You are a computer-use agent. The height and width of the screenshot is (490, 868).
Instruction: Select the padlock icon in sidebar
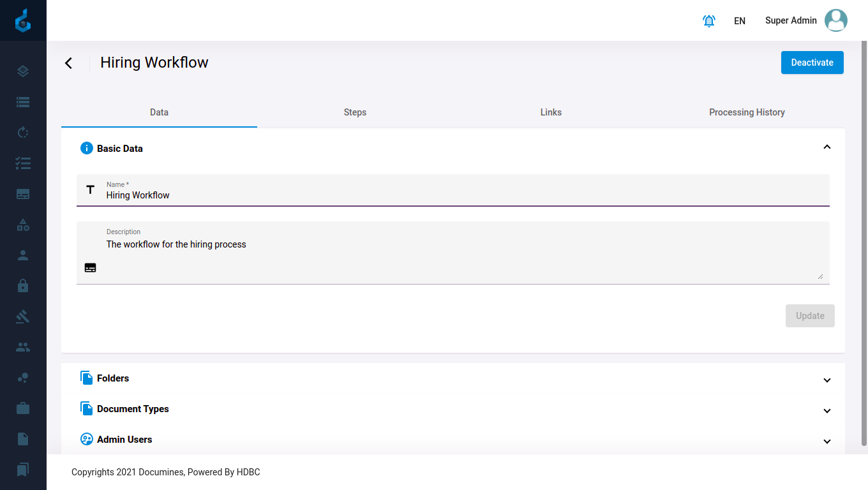coord(23,286)
